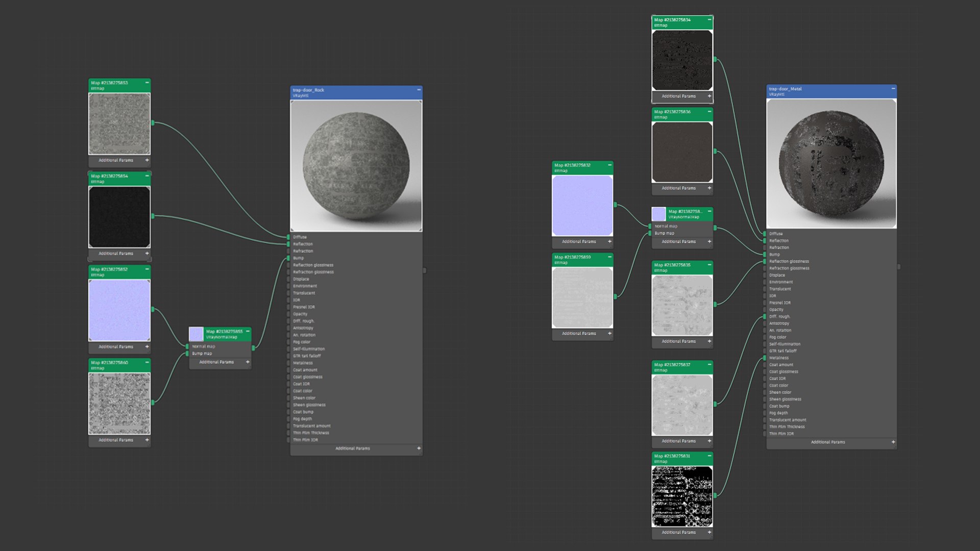Click Refraction input socket on trap-door_Metal
The image size is (980, 551).
(765, 247)
